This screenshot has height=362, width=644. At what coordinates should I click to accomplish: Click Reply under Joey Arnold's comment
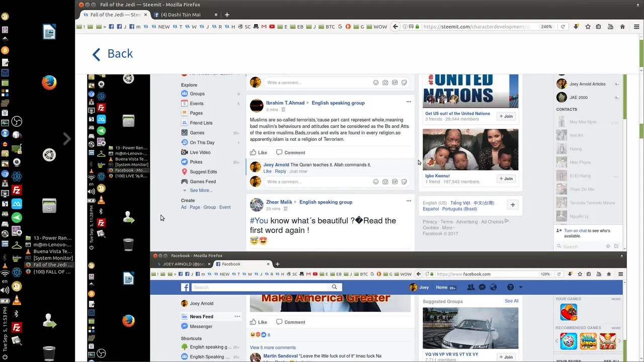(281, 171)
